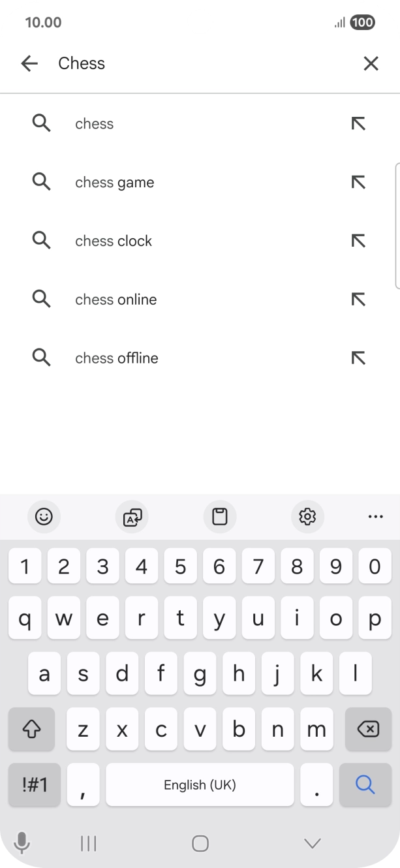Image resolution: width=400 pixels, height=868 pixels.
Task: Select the 'chess offline' suggestion
Action: (116, 358)
